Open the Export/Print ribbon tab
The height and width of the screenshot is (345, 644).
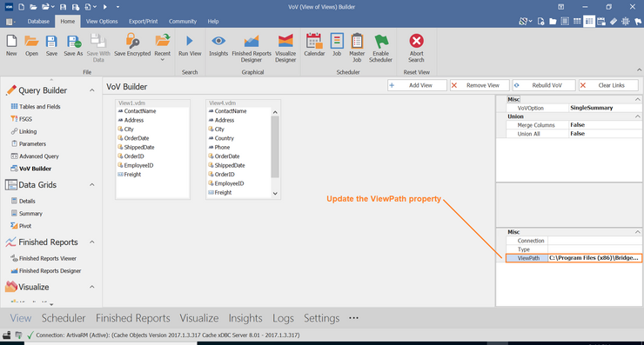(143, 22)
